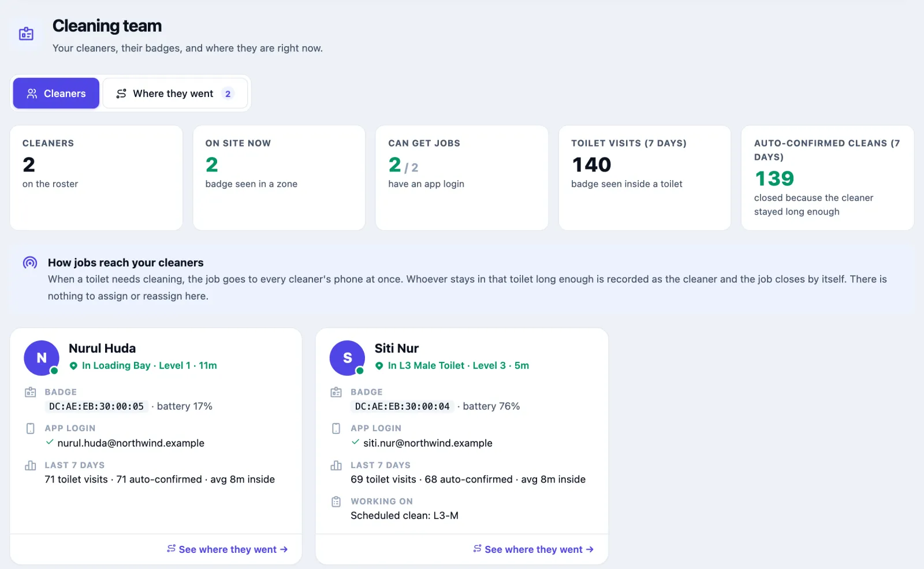The width and height of the screenshot is (924, 569).
Task: Click the Cleaning team badge icon
Action: (x=26, y=33)
